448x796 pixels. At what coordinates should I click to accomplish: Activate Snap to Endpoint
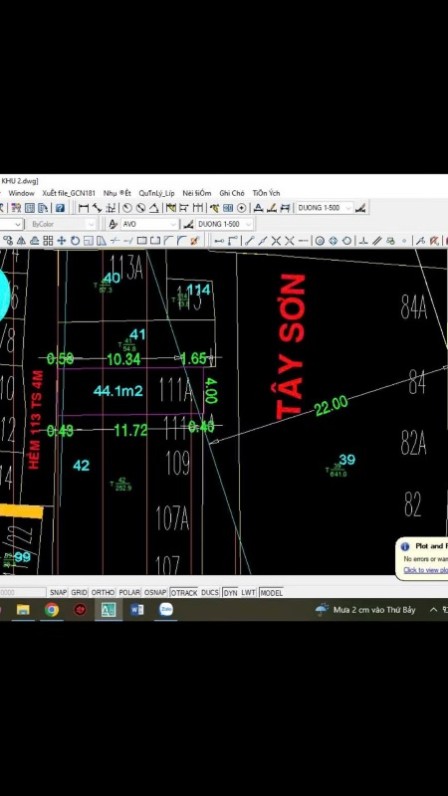pos(248,240)
